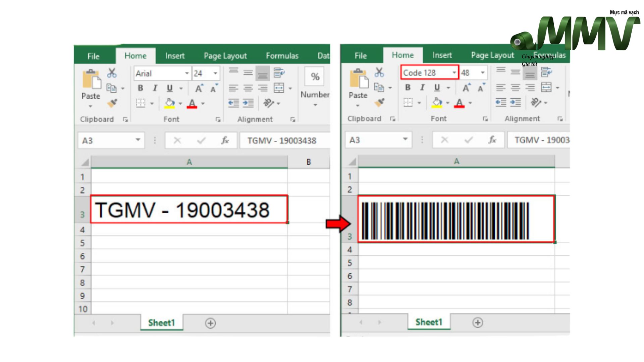Image resolution: width=644 pixels, height=362 pixels.
Task: Click Insert Function fx in right window
Action: (492, 140)
